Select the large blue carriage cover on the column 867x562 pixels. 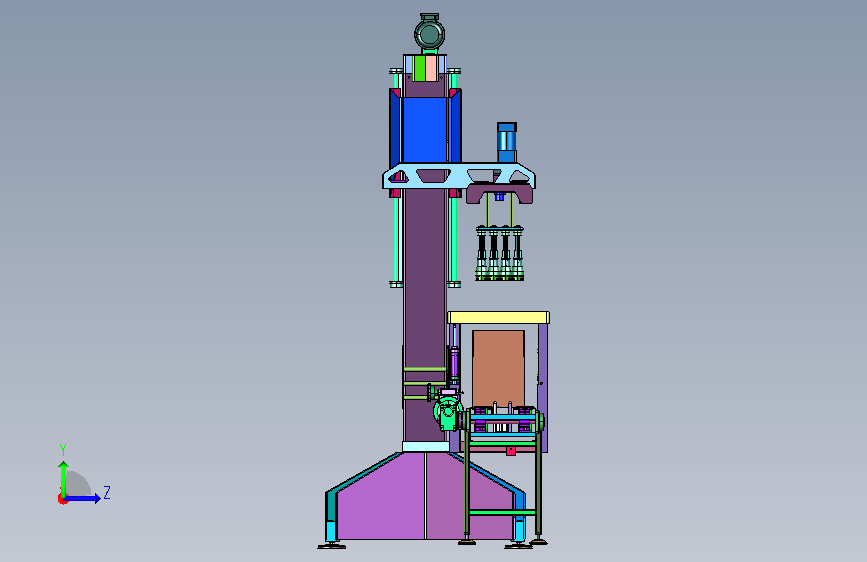[425, 130]
